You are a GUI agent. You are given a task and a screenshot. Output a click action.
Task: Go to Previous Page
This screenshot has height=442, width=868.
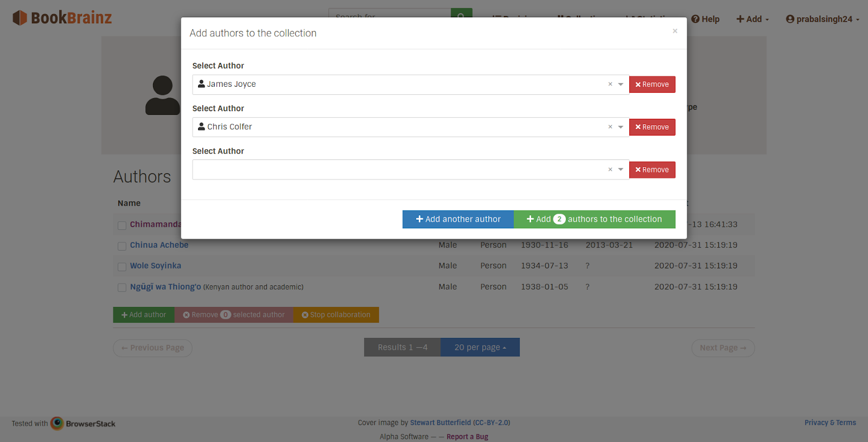coord(152,348)
